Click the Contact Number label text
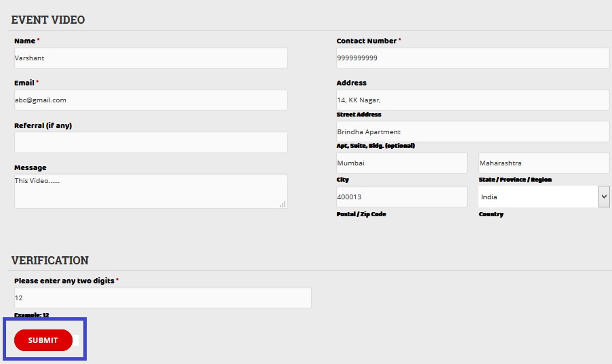 click(x=366, y=41)
